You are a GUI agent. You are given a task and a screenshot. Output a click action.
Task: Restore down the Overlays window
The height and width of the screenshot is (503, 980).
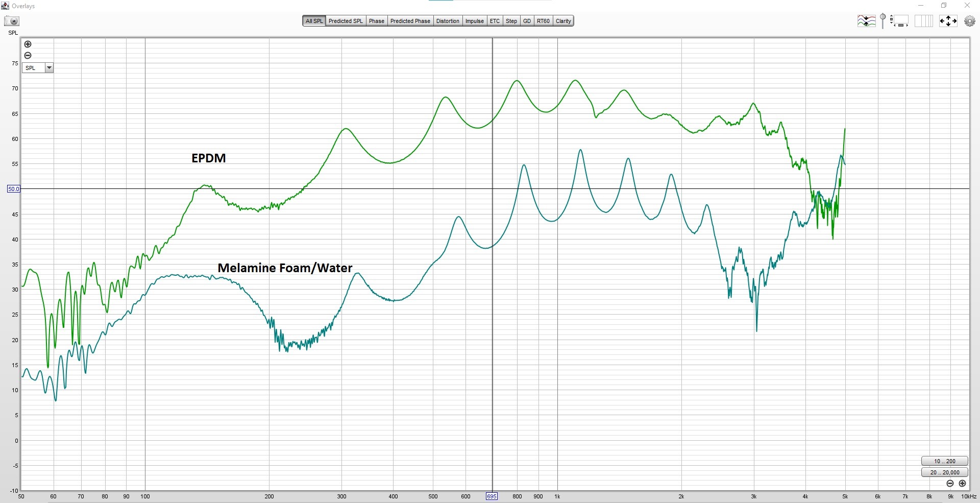(944, 6)
